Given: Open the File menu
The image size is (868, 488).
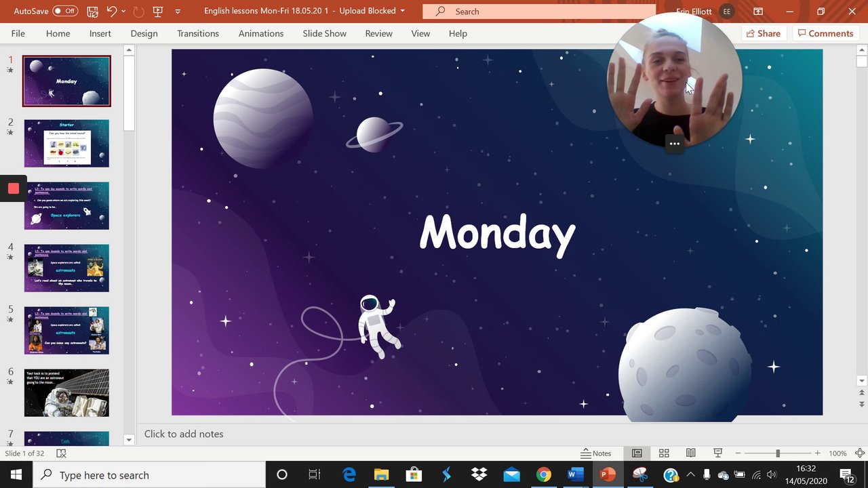Looking at the screenshot, I should [x=18, y=33].
